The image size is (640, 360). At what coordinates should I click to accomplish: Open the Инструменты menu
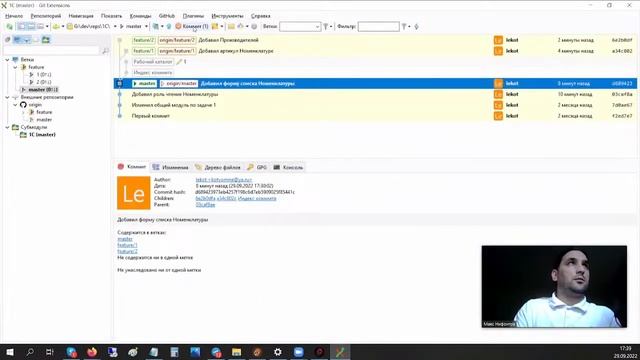[x=227, y=16]
